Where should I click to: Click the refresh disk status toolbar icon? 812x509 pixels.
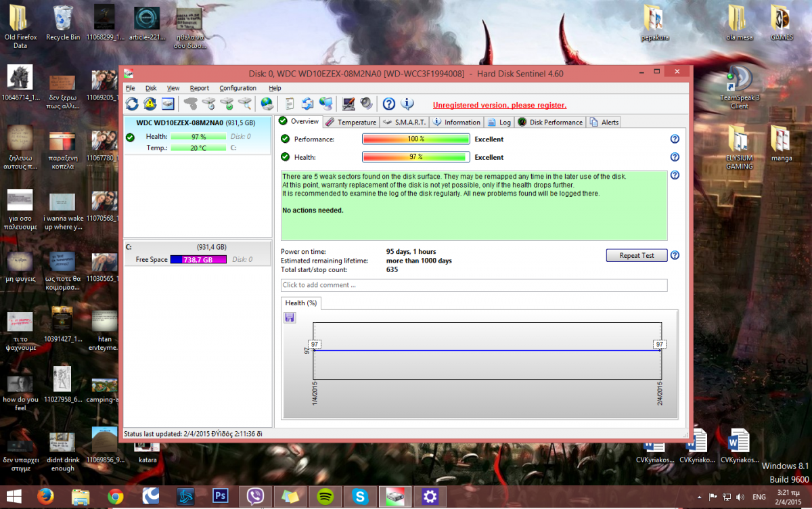pos(132,104)
